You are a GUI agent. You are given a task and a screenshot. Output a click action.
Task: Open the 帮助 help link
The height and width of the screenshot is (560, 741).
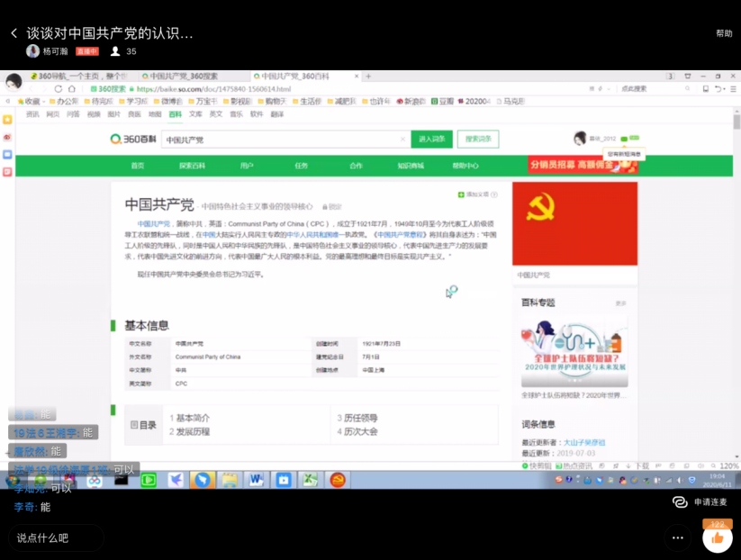point(724,33)
